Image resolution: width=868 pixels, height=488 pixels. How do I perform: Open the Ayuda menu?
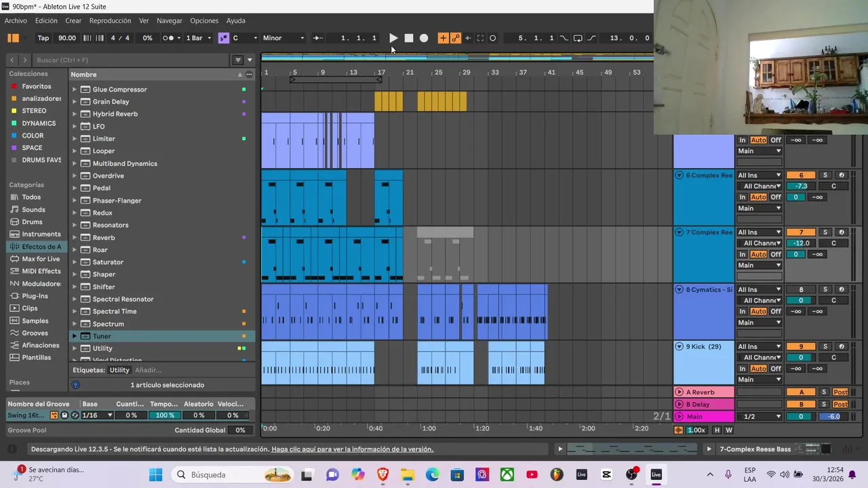click(x=235, y=20)
